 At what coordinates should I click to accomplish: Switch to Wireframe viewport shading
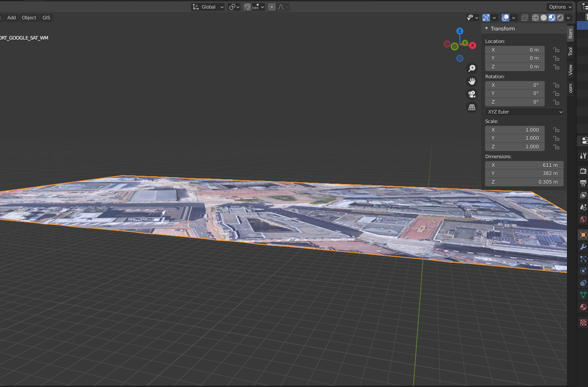[x=536, y=17]
